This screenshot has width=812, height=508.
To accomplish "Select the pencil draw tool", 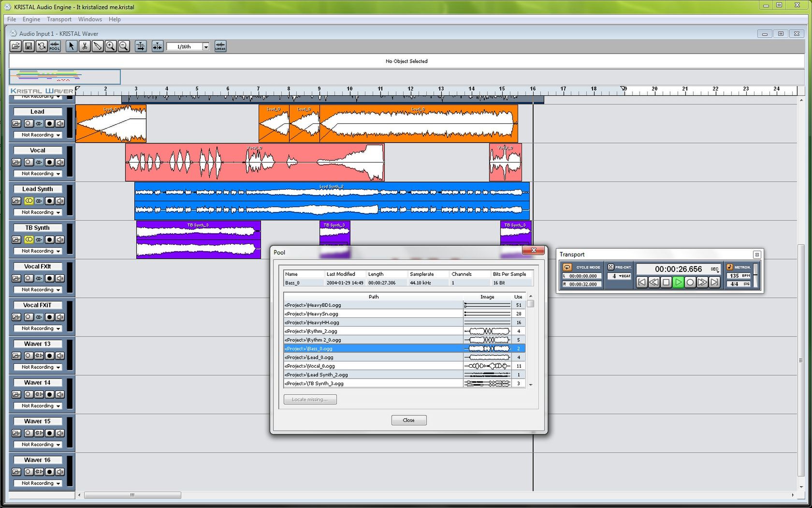I will coord(98,46).
